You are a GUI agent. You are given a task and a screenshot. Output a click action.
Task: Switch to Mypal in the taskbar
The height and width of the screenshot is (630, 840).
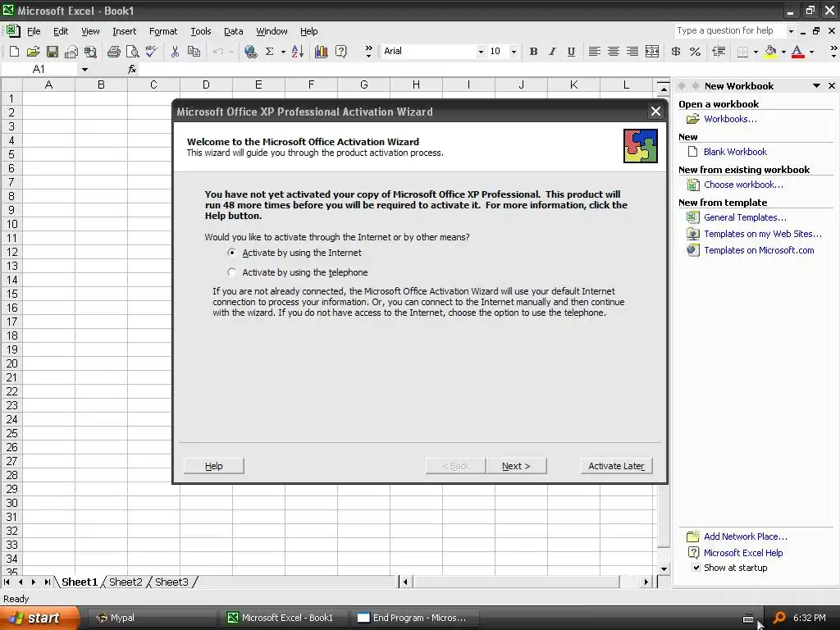[x=151, y=618]
